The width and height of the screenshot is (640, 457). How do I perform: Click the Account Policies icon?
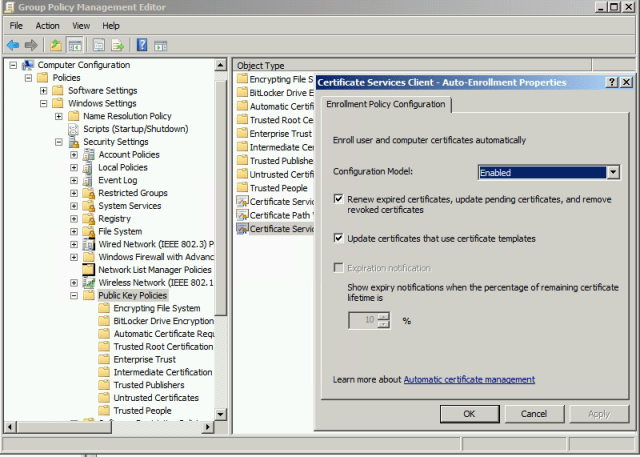pyautogui.click(x=89, y=155)
